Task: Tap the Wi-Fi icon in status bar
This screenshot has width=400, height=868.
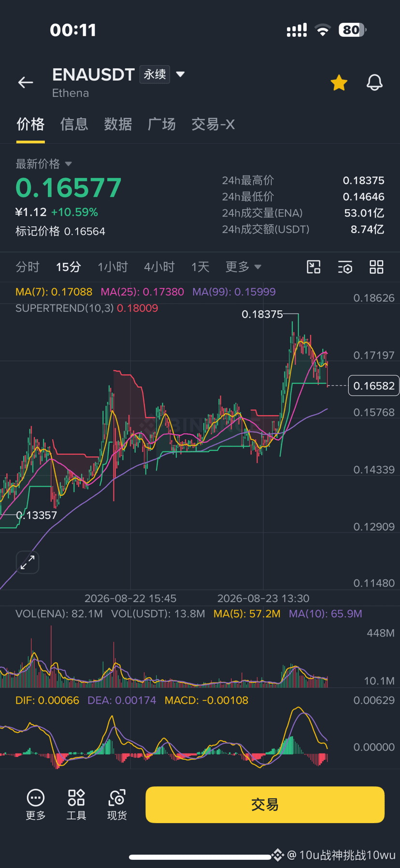Action: [x=323, y=30]
